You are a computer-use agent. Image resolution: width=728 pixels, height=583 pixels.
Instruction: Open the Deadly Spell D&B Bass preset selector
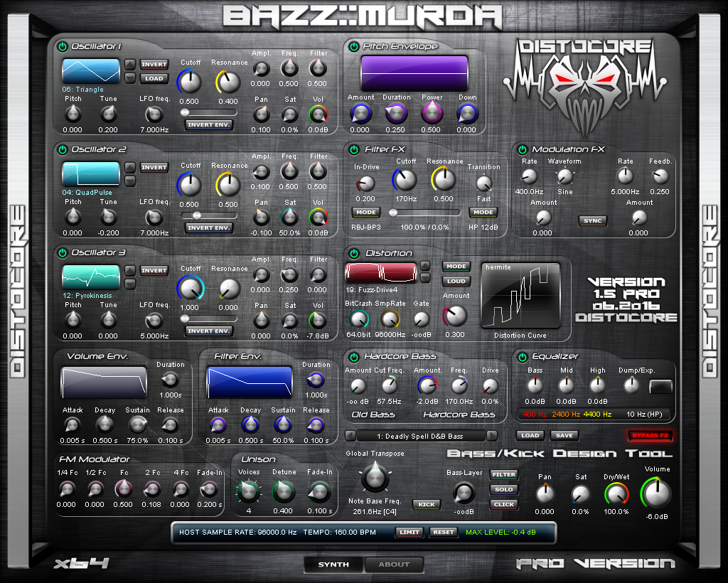tap(421, 437)
